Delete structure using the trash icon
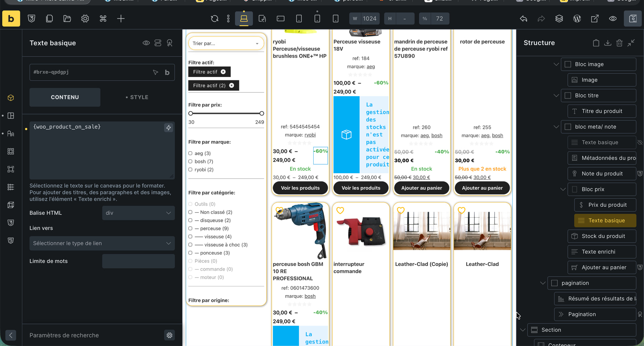Image resolution: width=644 pixels, height=346 pixels. [x=619, y=43]
